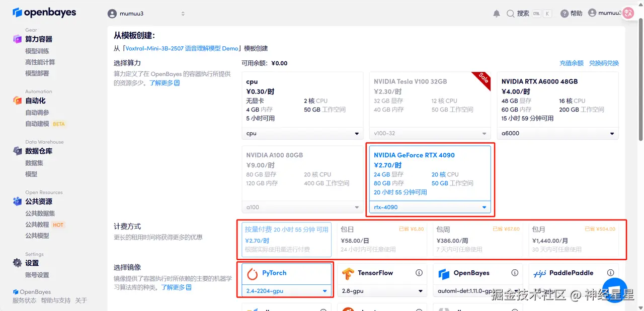Image resolution: width=644 pixels, height=311 pixels.
Task: Click the 算力容器 sidebar icon
Action: [18, 39]
